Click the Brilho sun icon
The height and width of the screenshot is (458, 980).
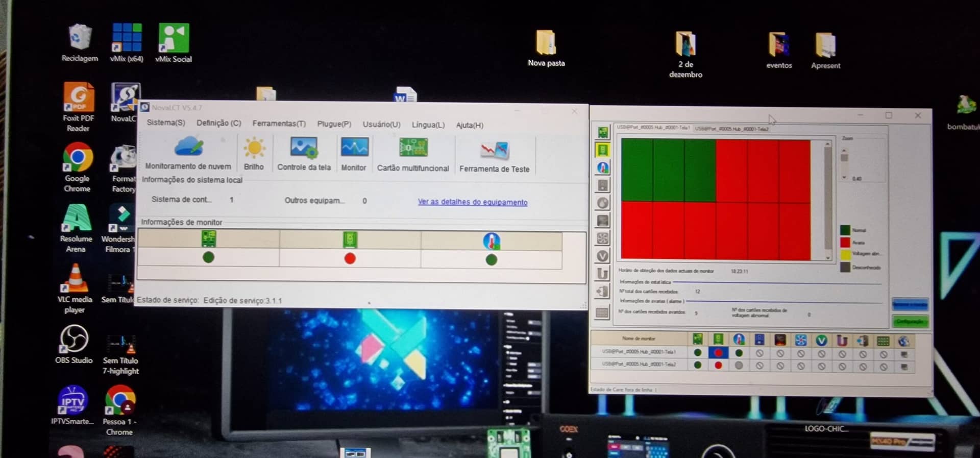[x=254, y=149]
